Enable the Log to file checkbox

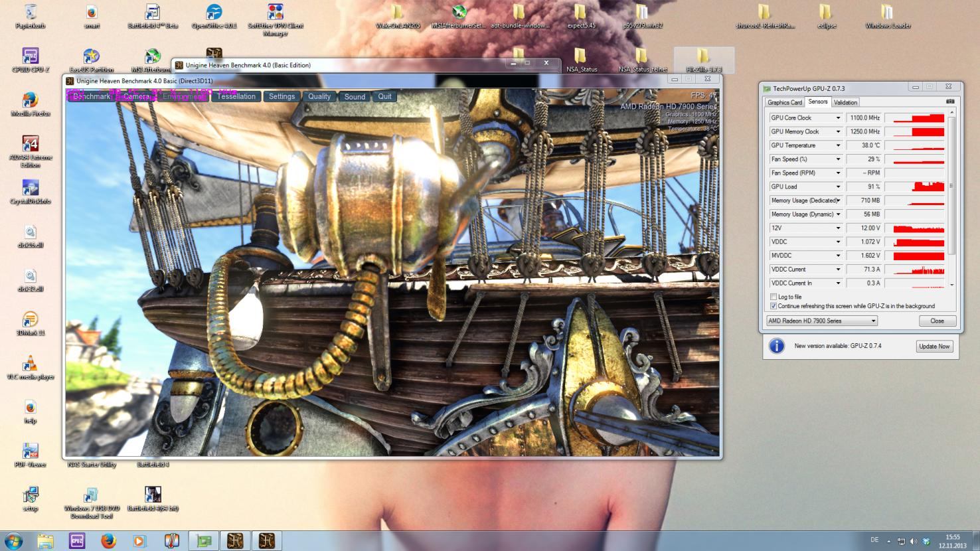[x=774, y=297]
